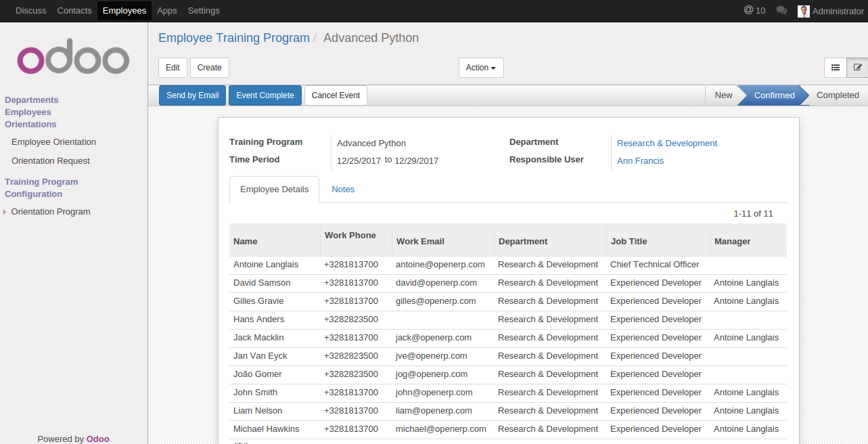Sort table by Name column header
This screenshot has height=444, width=868.
point(275,240)
